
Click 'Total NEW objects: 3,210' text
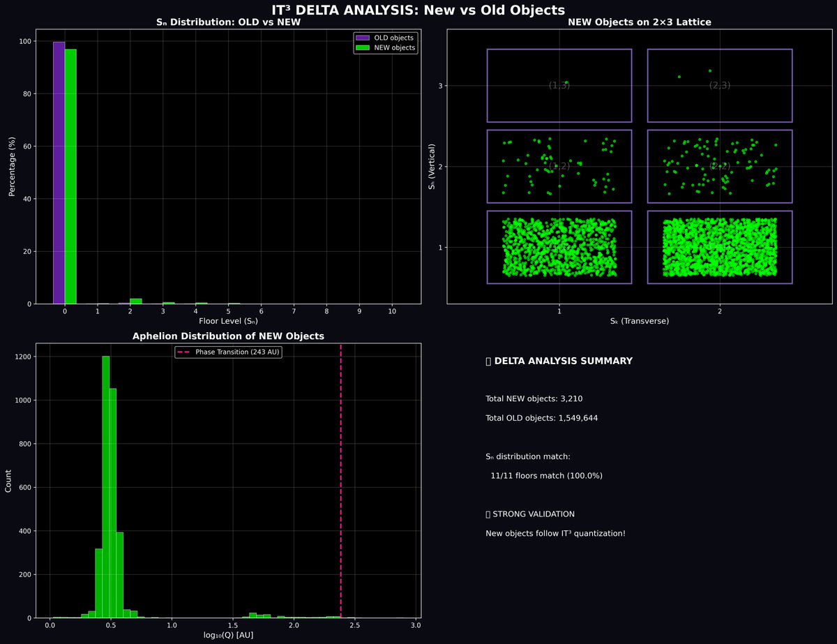pyautogui.click(x=534, y=399)
